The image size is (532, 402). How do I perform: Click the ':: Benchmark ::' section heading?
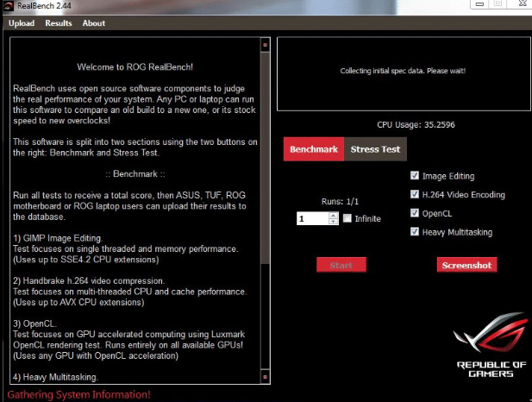point(135,174)
